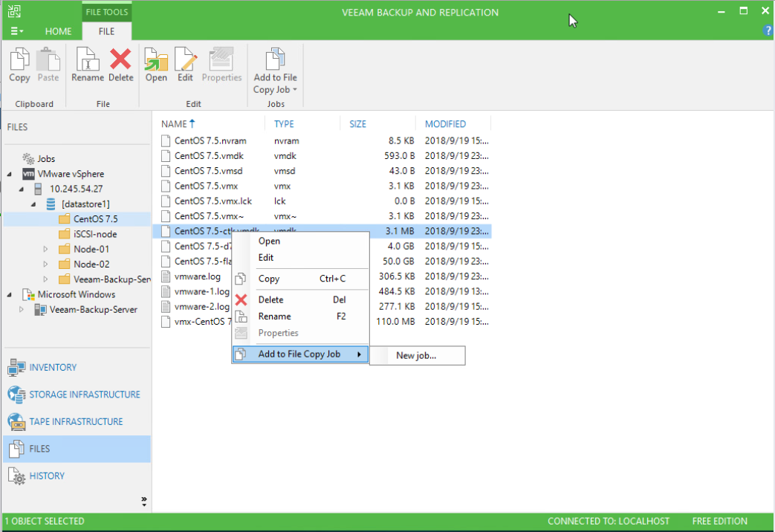Click the 50.0 GB size cell
The image size is (775, 532).
click(398, 262)
